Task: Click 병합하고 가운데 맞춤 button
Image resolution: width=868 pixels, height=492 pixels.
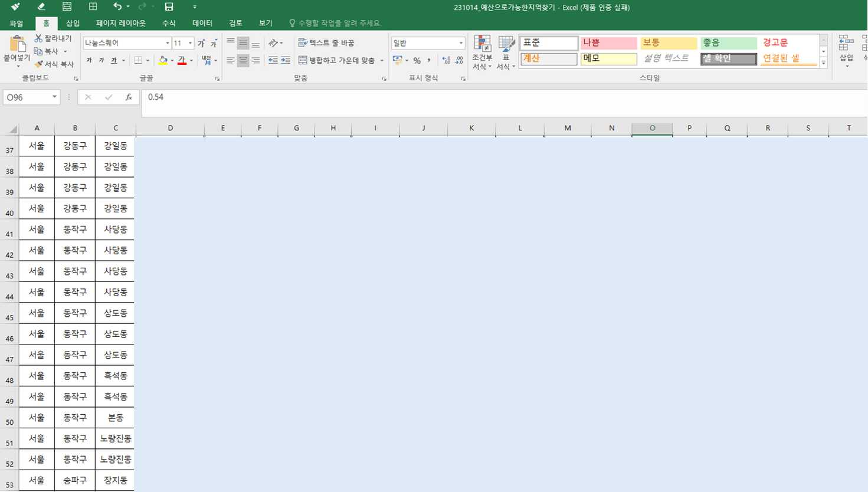Action: [x=337, y=60]
